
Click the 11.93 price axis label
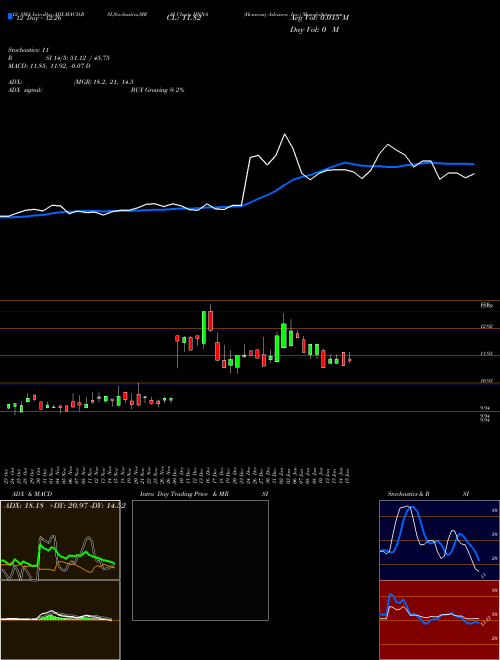pyautogui.click(x=487, y=354)
